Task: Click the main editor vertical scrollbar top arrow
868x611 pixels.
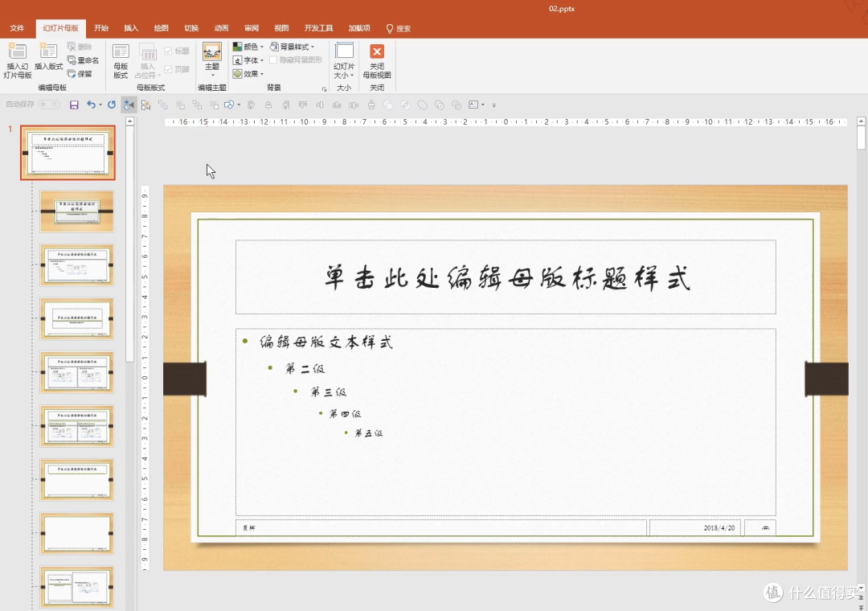Action: (x=861, y=121)
